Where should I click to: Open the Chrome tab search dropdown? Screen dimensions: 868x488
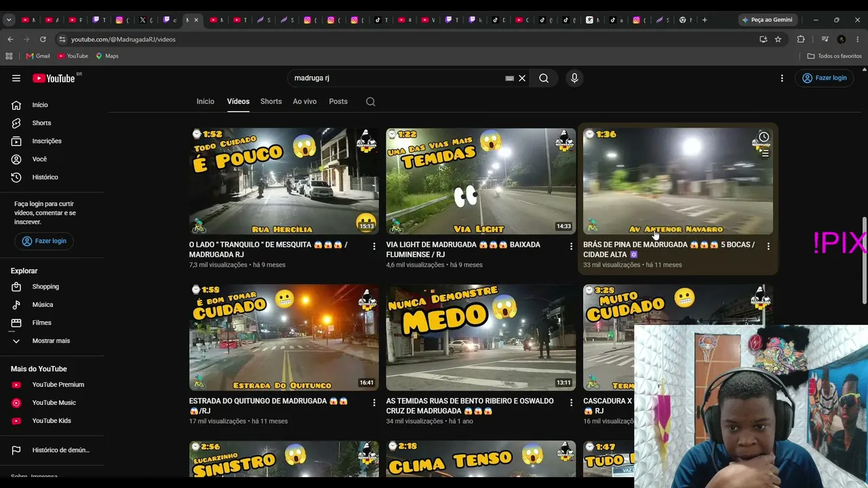tap(9, 20)
